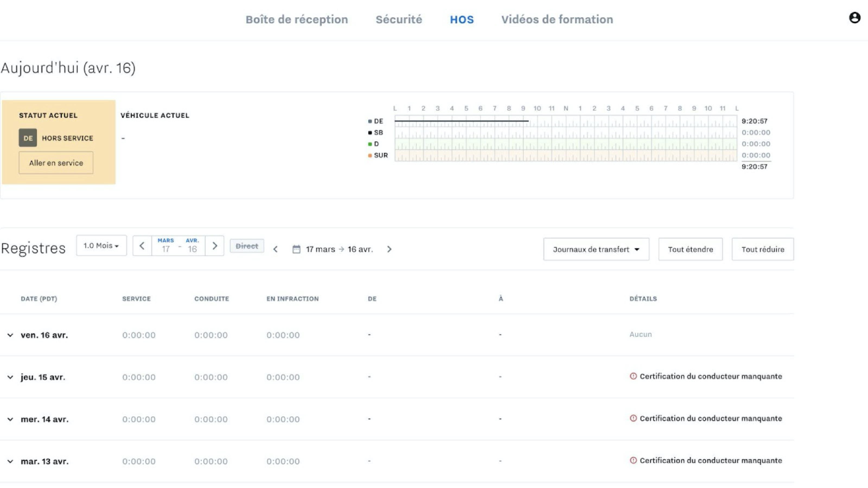Click the green D legend marker

[370, 144]
